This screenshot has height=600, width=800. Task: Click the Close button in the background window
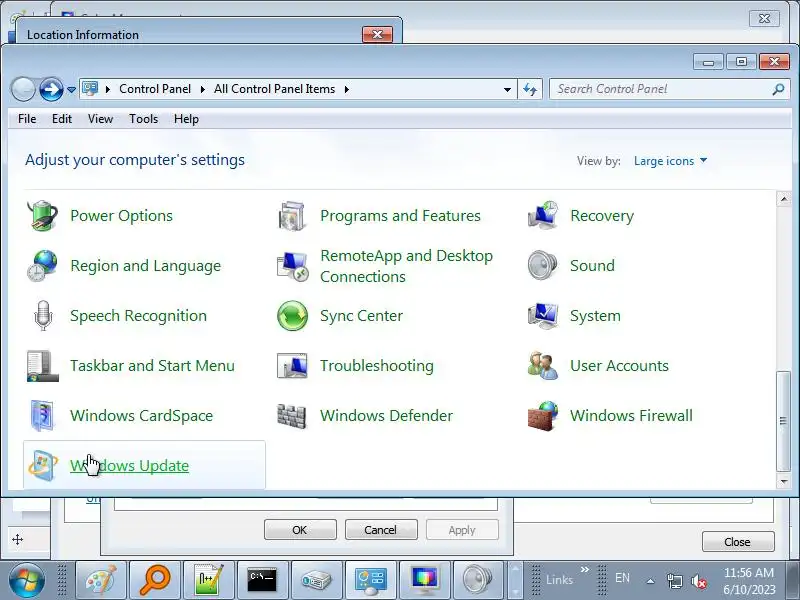tap(738, 542)
